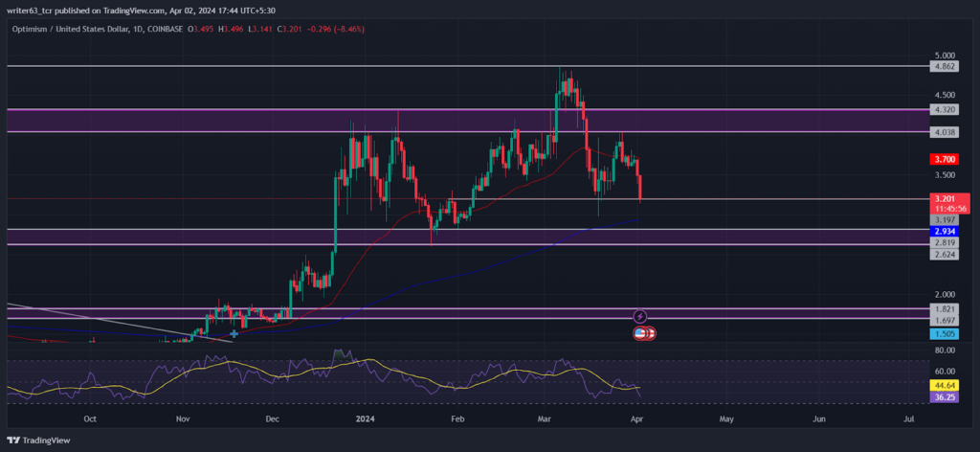Click the Jul label on time axis
The height and width of the screenshot is (452, 980).
909,418
